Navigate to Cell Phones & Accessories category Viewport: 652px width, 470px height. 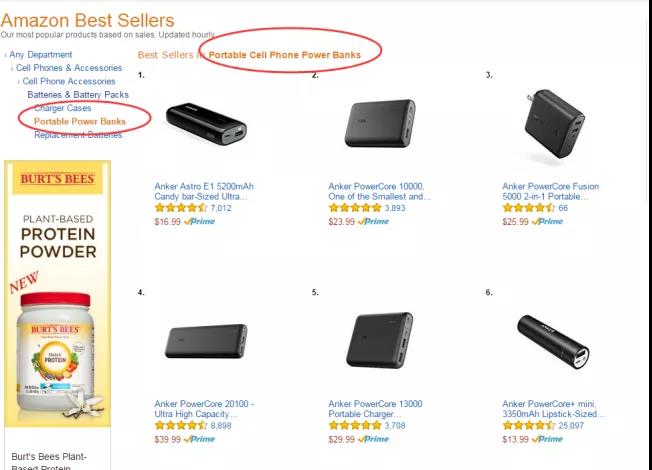tap(69, 68)
